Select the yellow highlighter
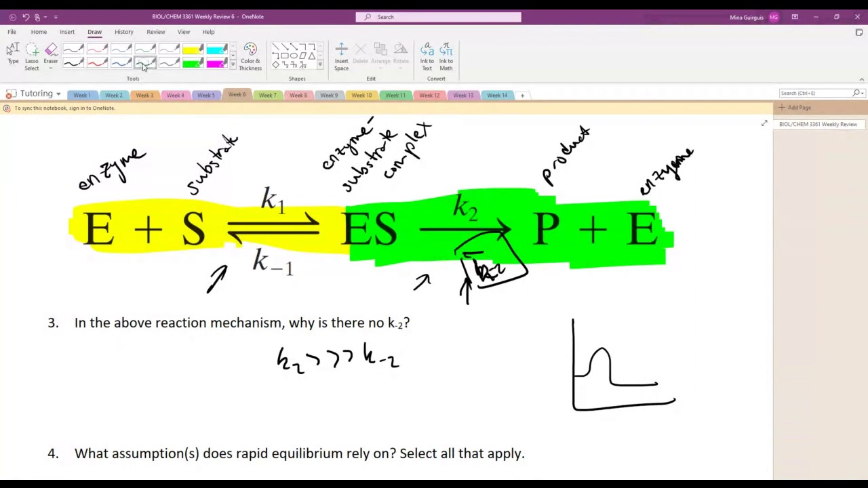 point(193,49)
